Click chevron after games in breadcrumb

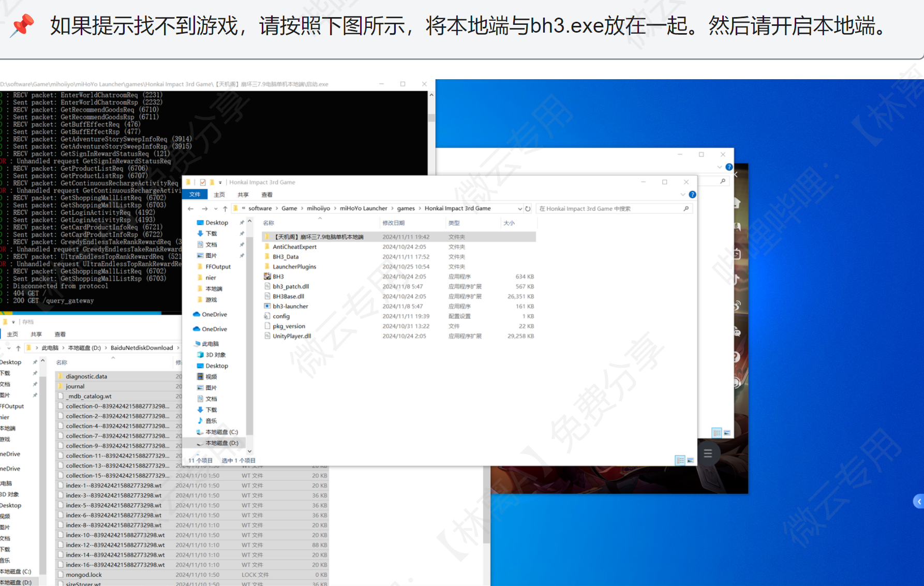(420, 209)
